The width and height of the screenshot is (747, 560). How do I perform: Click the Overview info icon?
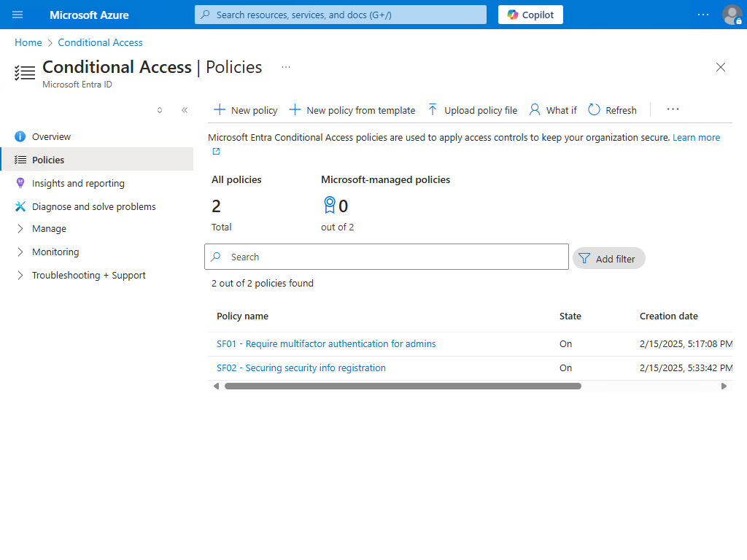pos(20,136)
